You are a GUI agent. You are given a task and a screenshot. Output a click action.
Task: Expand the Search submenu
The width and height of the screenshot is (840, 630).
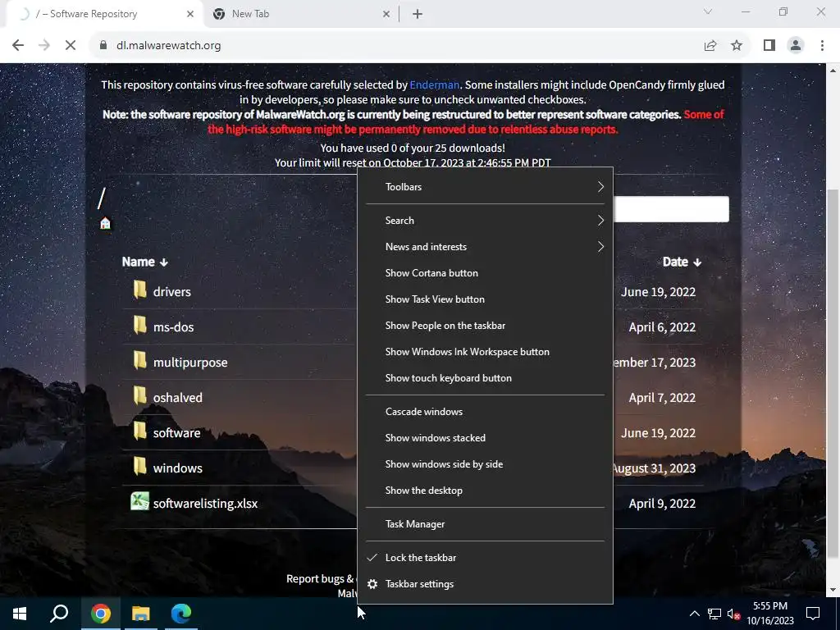[485, 221]
